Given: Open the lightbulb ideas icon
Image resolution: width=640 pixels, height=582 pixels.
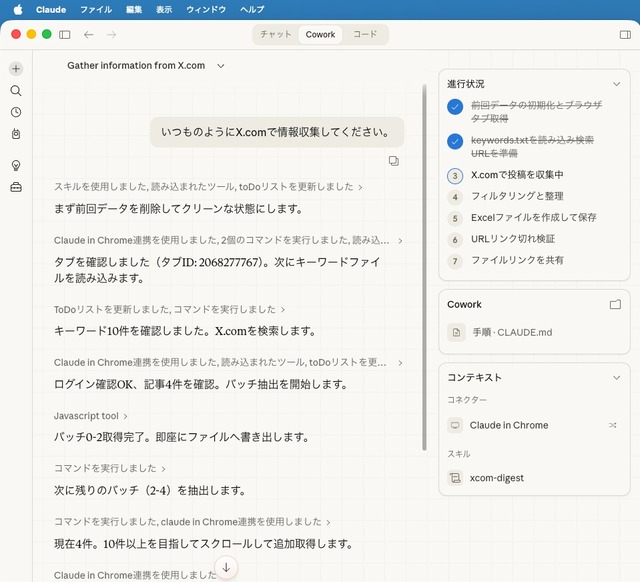Looking at the screenshot, I should 16,165.
